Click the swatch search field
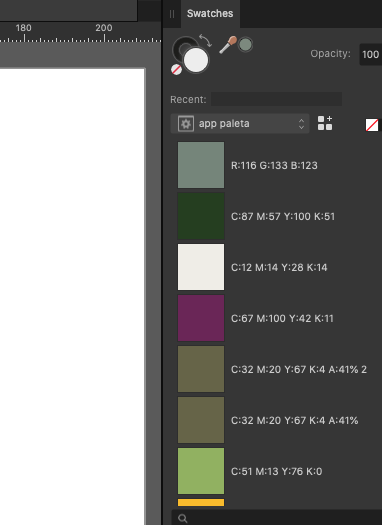 tap(277, 518)
